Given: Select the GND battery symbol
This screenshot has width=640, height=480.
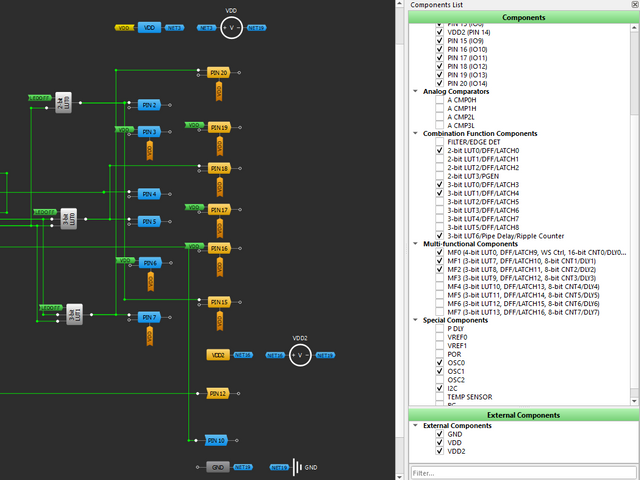Looking at the screenshot, I should (296, 467).
